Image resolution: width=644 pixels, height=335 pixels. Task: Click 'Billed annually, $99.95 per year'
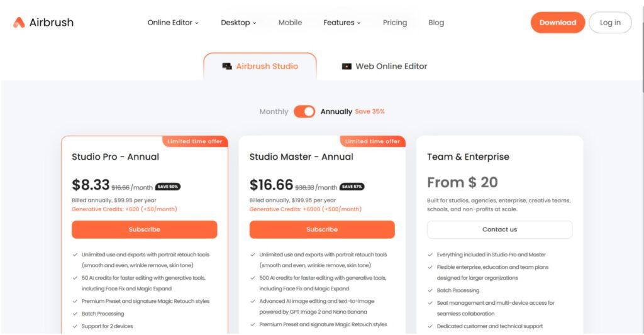114,200
